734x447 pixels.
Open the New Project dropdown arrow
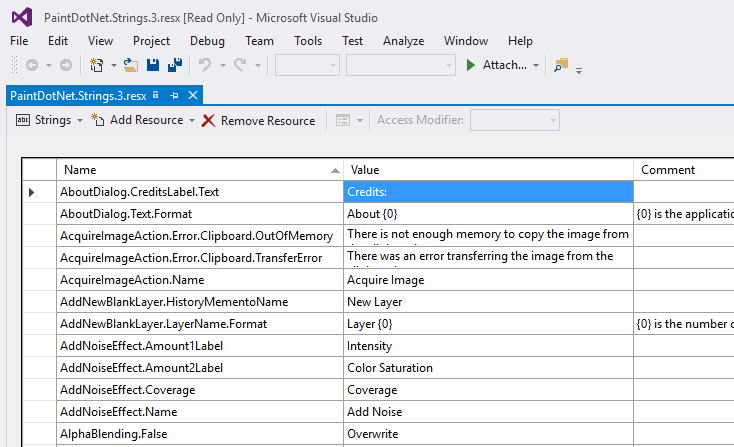click(x=113, y=66)
